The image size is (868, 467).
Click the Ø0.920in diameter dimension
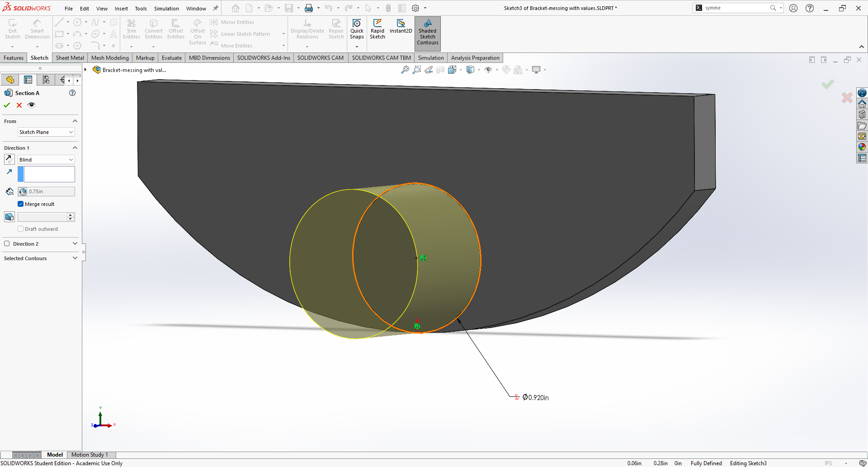pos(535,397)
